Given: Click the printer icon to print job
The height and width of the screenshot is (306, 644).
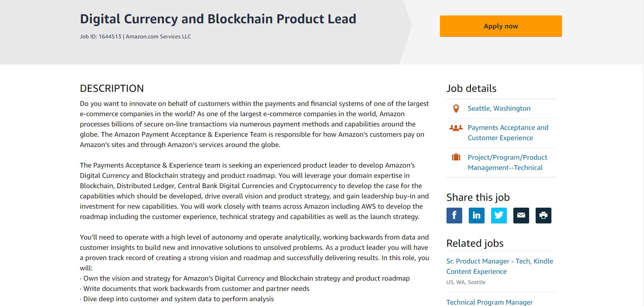Looking at the screenshot, I should point(543,216).
